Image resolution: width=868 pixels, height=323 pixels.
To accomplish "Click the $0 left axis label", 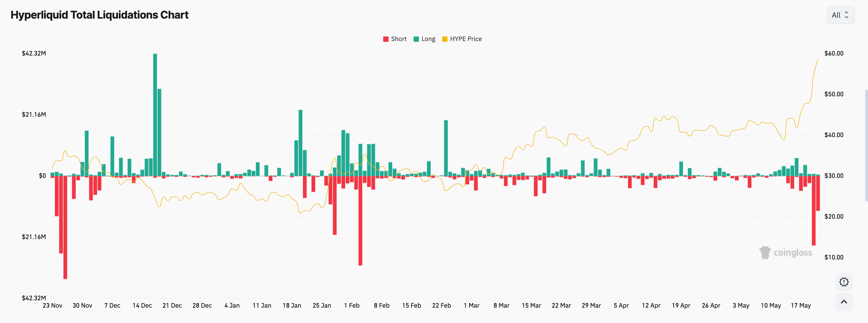I will (x=43, y=176).
